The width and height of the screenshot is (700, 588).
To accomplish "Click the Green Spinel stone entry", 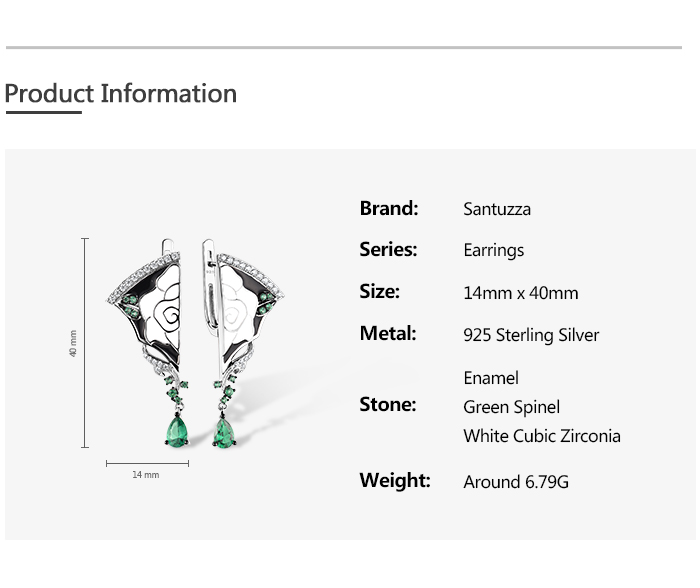I will pos(511,407).
